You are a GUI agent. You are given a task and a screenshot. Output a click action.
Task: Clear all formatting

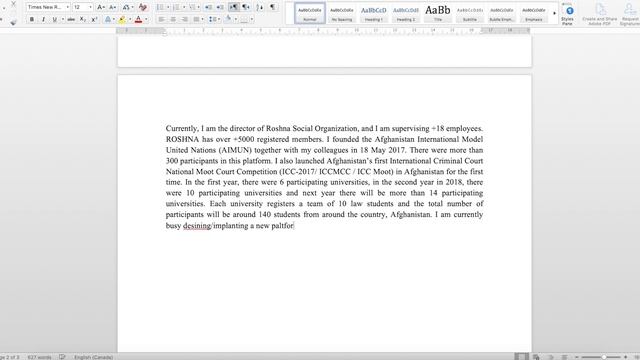142,7
